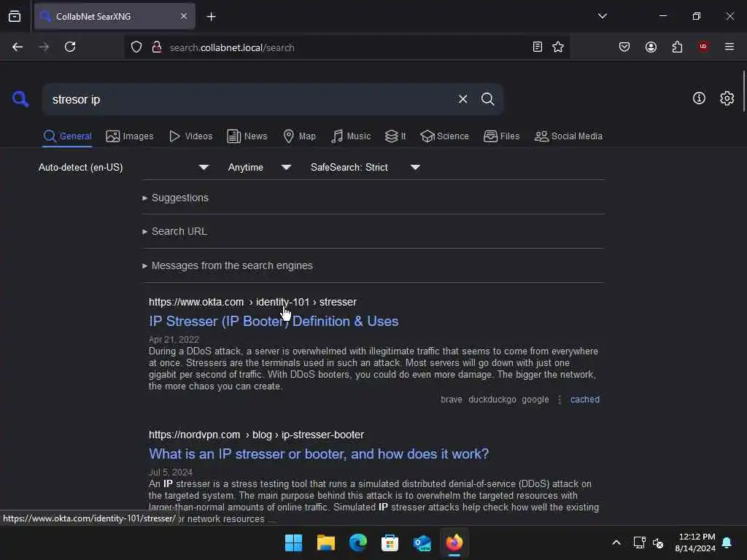Open cached version of Okta result
Image resolution: width=747 pixels, height=560 pixels.
coord(585,400)
